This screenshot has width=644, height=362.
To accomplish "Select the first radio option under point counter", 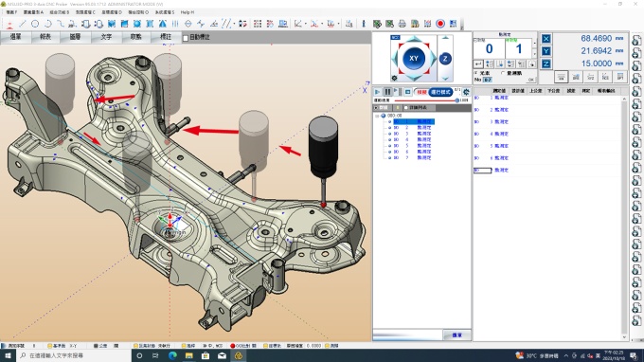I will tap(476, 73).
